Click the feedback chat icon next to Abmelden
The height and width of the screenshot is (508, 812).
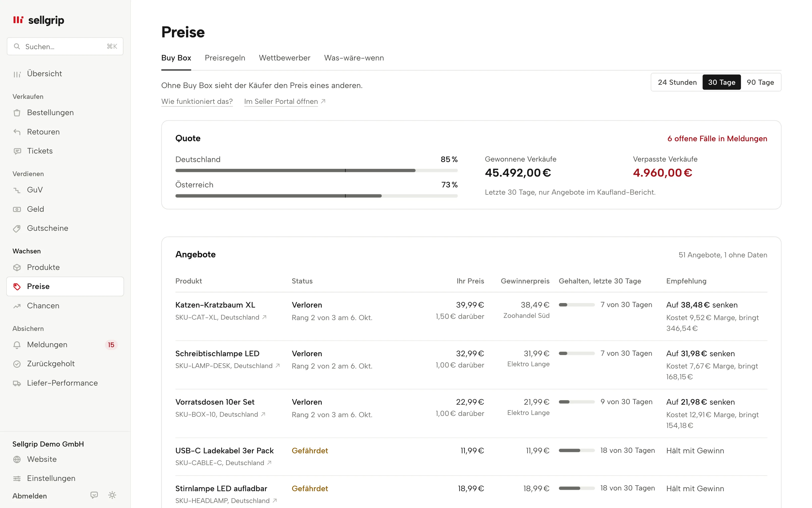(x=94, y=495)
